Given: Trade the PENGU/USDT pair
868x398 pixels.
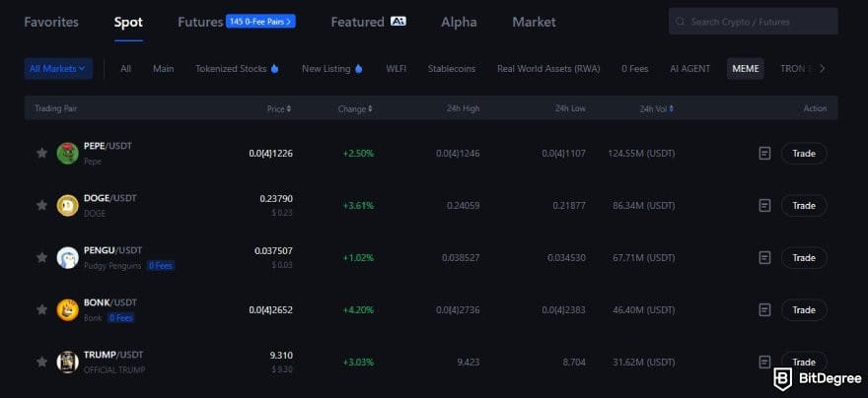Looking at the screenshot, I should [x=804, y=257].
